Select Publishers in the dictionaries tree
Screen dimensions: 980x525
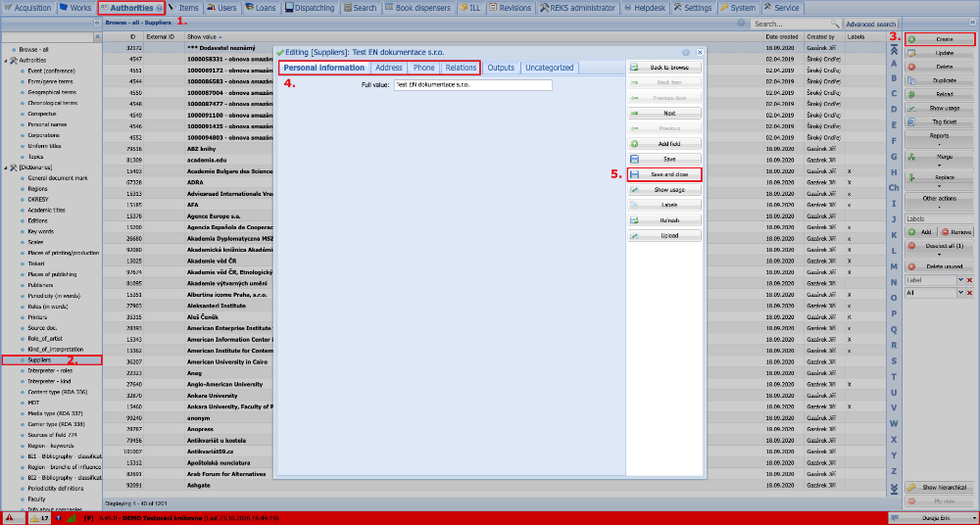[x=40, y=285]
